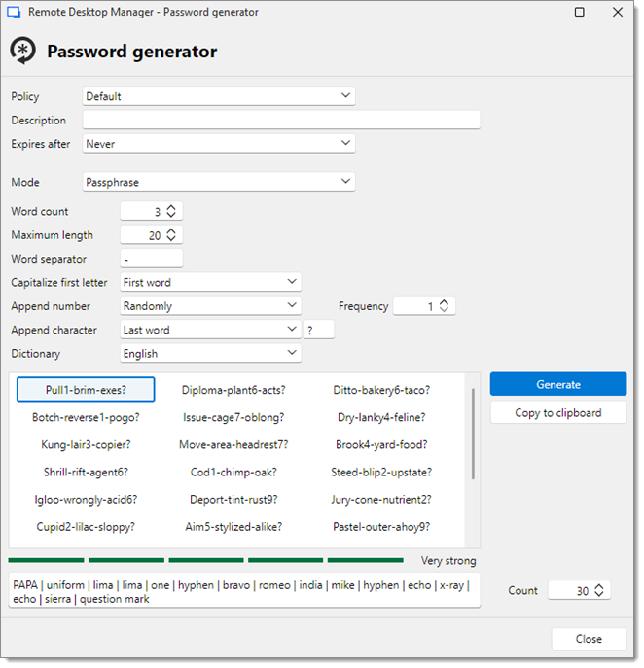Select password Steed-blip2-upstate?
This screenshot has height=668, width=644.
(x=381, y=472)
